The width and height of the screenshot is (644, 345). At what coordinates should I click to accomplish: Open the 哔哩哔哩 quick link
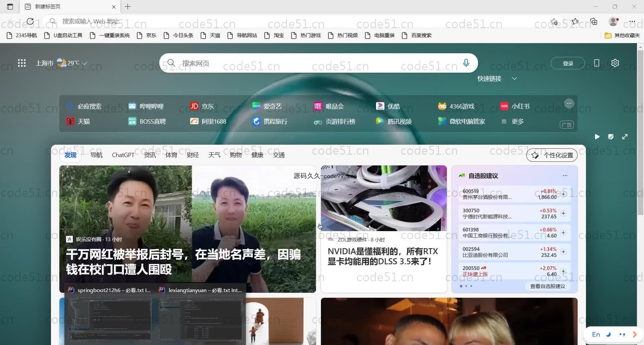point(146,106)
